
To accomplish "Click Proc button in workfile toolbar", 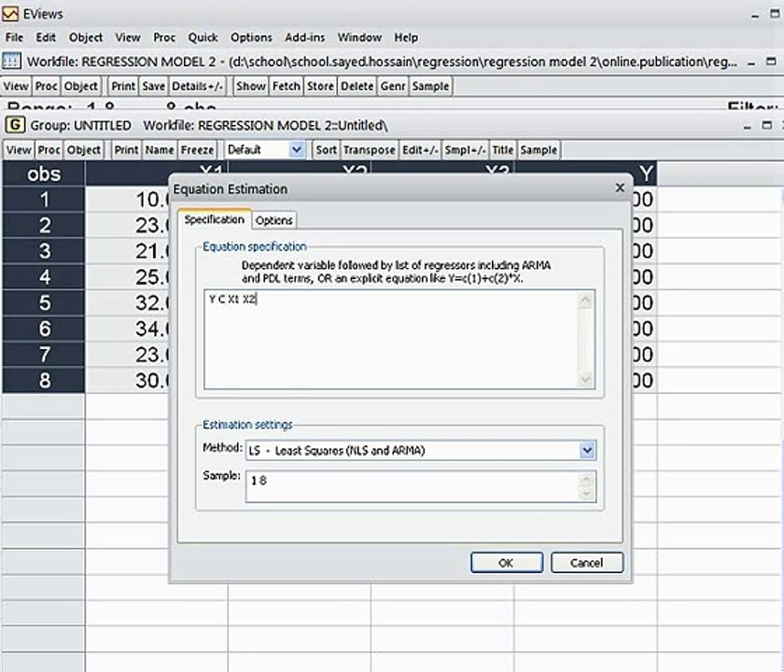I will pos(47,86).
